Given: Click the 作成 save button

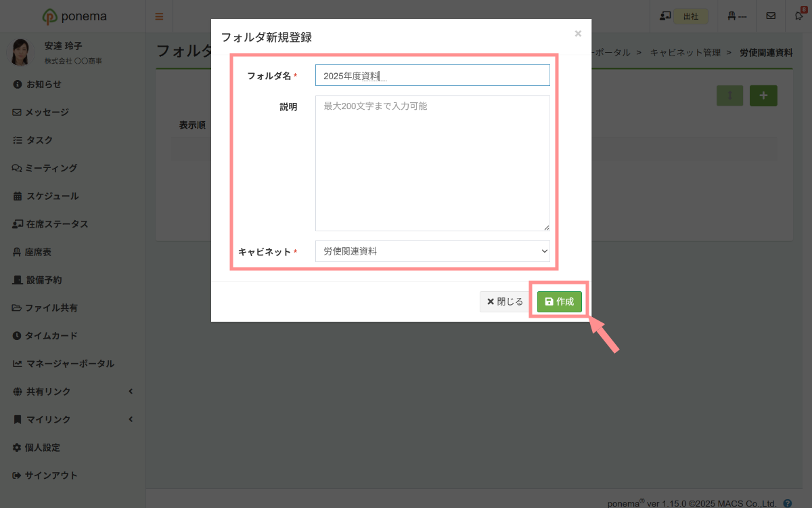Looking at the screenshot, I should 560,302.
